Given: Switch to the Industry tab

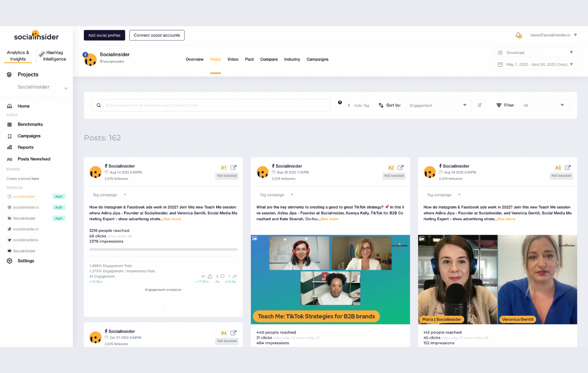Looking at the screenshot, I should (x=292, y=60).
